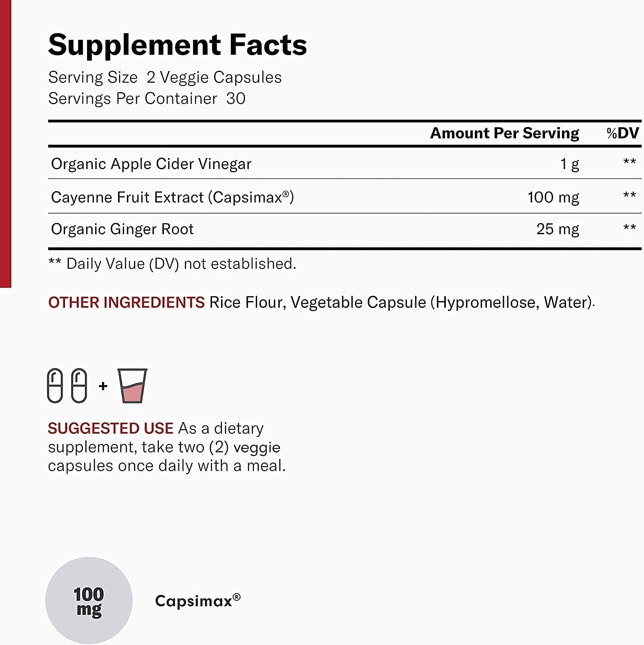Click the pink drinking glass icon
Image resolution: width=644 pixels, height=645 pixels.
coord(132,386)
